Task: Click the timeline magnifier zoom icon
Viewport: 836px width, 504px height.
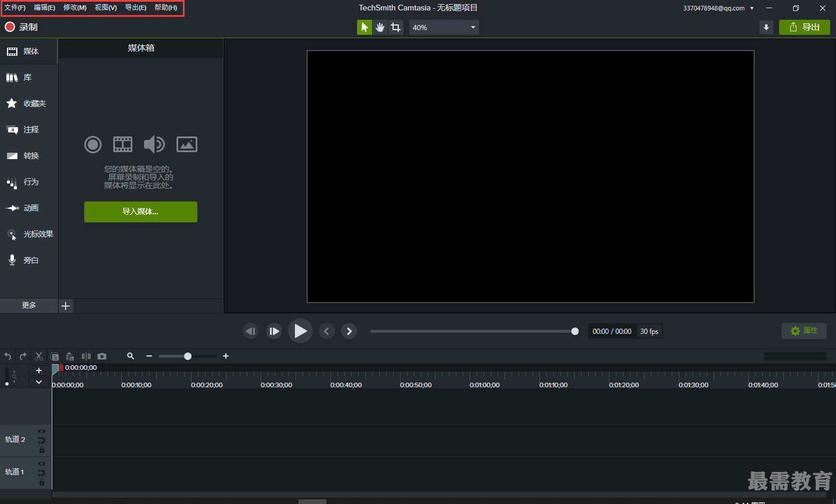Action: click(131, 356)
